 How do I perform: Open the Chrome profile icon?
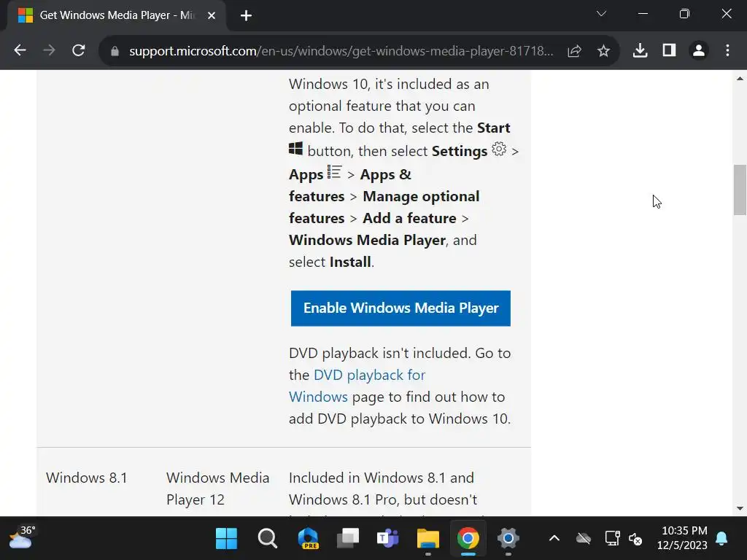pos(699,50)
